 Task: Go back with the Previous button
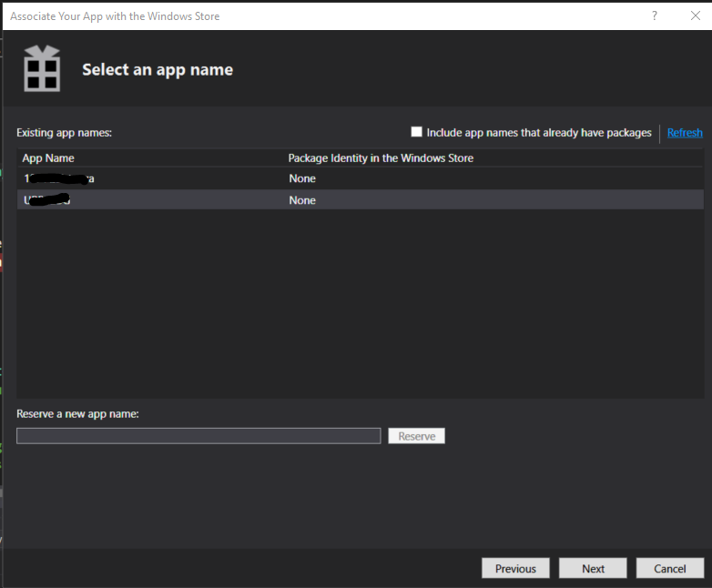(x=515, y=568)
